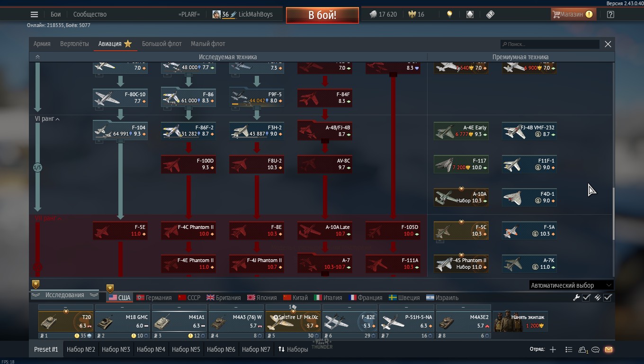This screenshot has width=644, height=364.
Task: Select Germany nation flag tab
Action: [x=154, y=298]
